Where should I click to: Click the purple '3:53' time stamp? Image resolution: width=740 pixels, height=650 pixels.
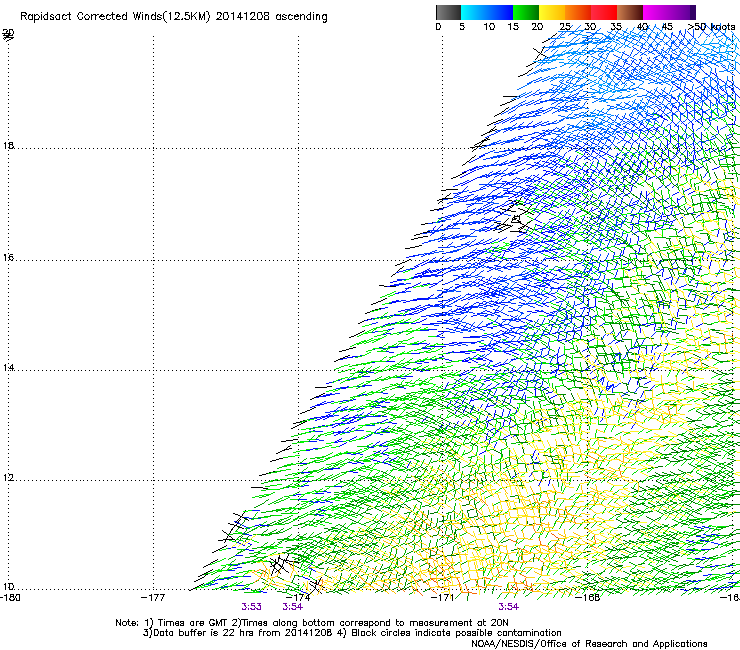tap(252, 607)
